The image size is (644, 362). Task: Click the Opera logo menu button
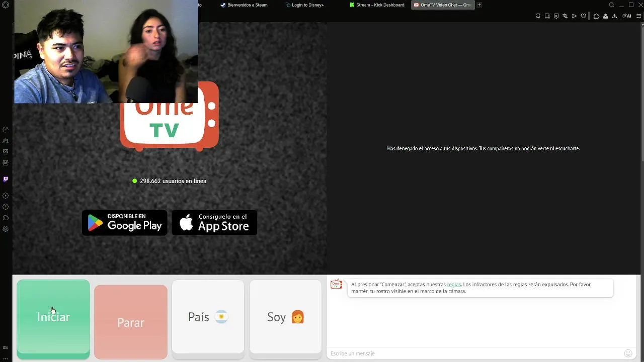click(x=6, y=5)
